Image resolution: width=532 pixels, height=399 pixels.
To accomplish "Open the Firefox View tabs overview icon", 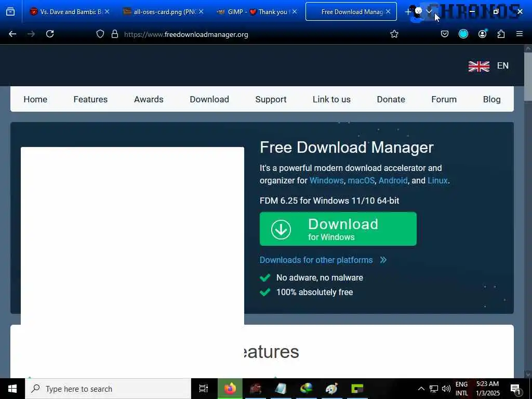I will coord(10,12).
